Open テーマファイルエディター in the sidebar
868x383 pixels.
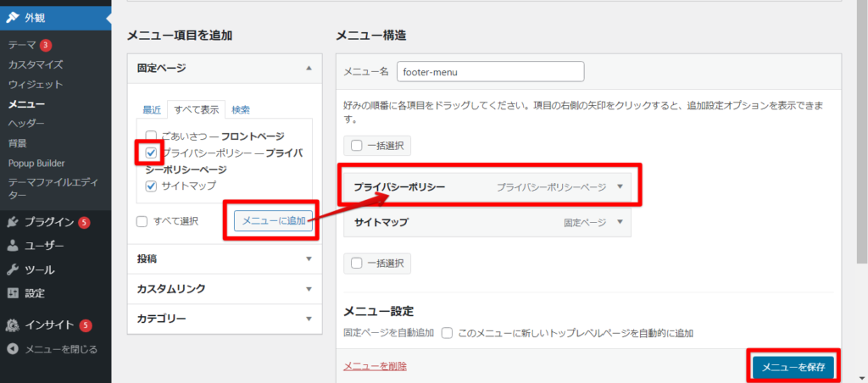pyautogui.click(x=53, y=189)
